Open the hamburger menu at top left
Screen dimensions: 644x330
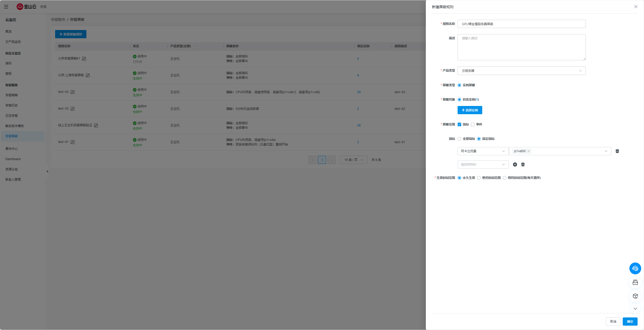[6, 7]
